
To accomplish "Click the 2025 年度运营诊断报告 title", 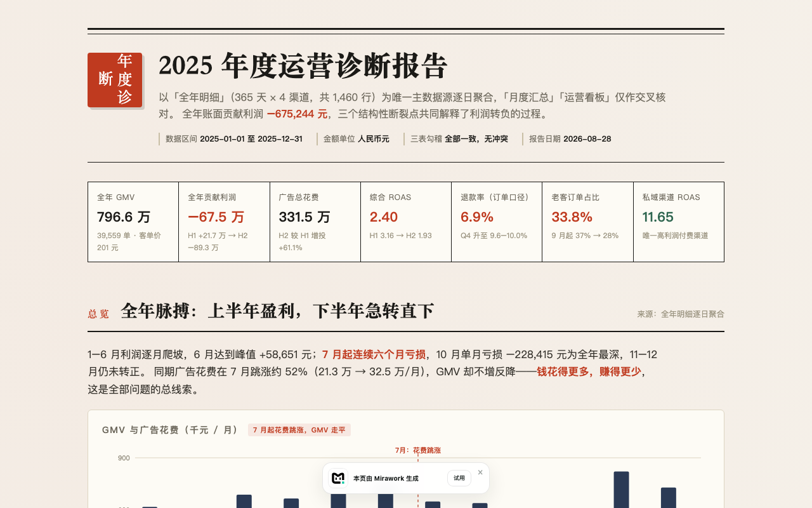I will [x=303, y=66].
